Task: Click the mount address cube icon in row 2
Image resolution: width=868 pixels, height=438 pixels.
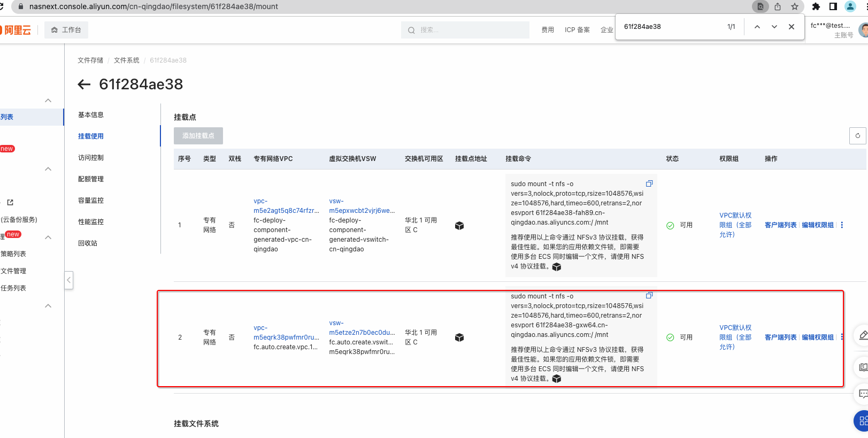Action: click(x=459, y=337)
